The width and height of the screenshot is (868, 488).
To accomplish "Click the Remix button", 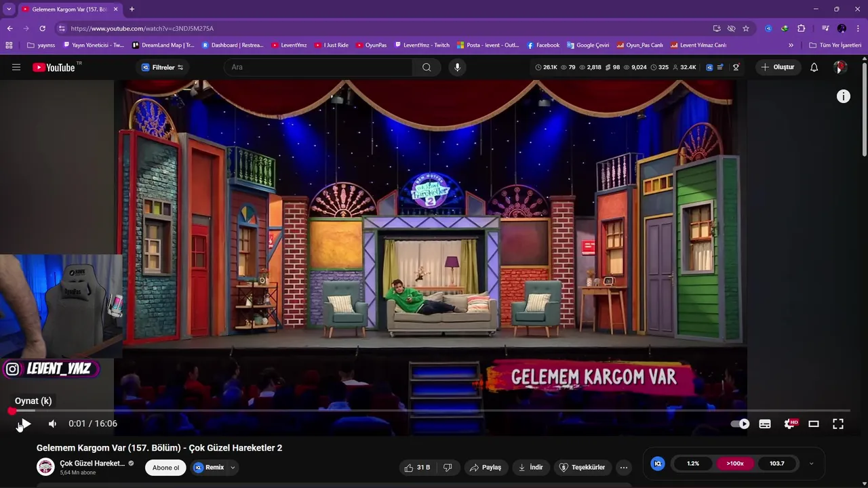I will click(209, 468).
